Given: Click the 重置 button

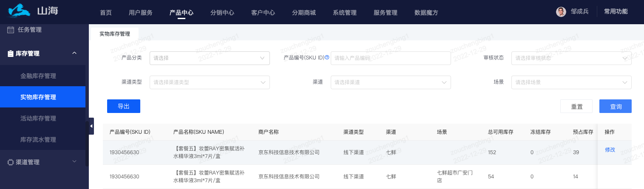Looking at the screenshot, I should point(577,106).
